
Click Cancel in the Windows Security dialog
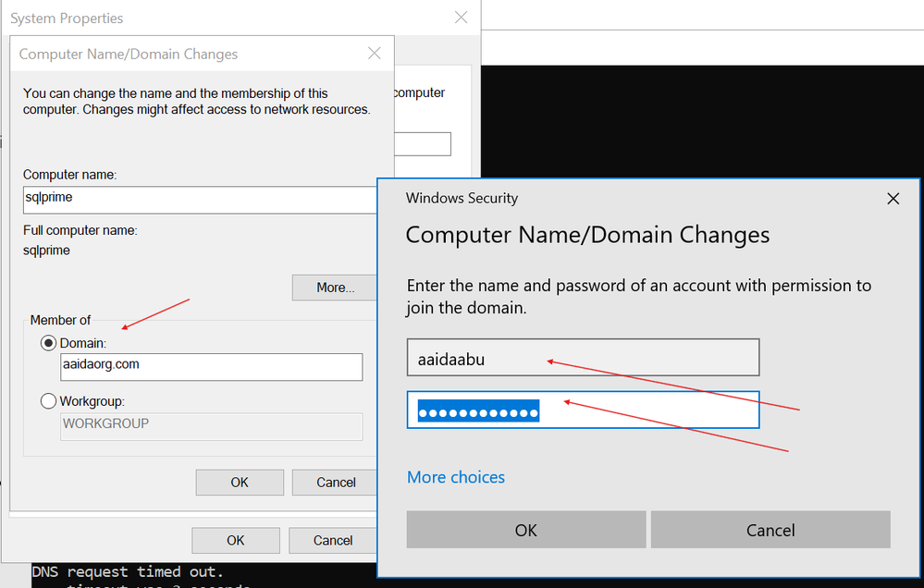point(770,530)
